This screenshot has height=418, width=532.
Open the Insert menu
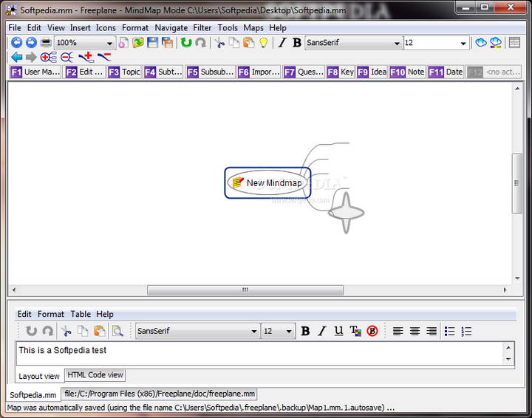click(80, 28)
